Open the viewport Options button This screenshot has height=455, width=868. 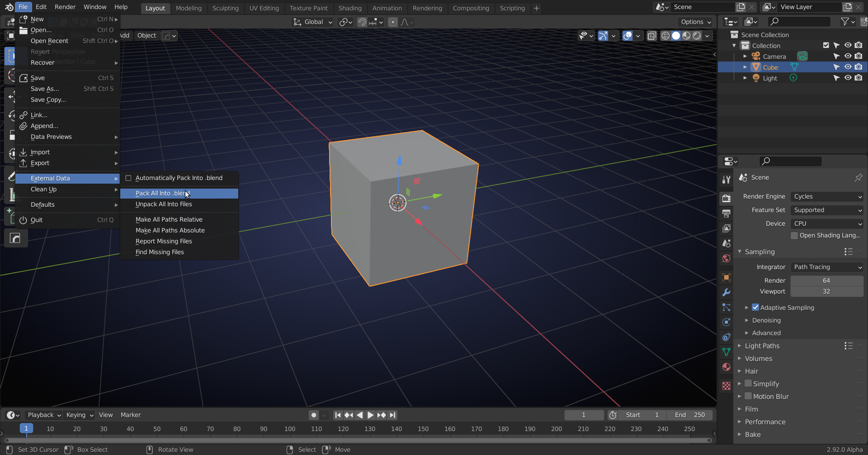[695, 22]
